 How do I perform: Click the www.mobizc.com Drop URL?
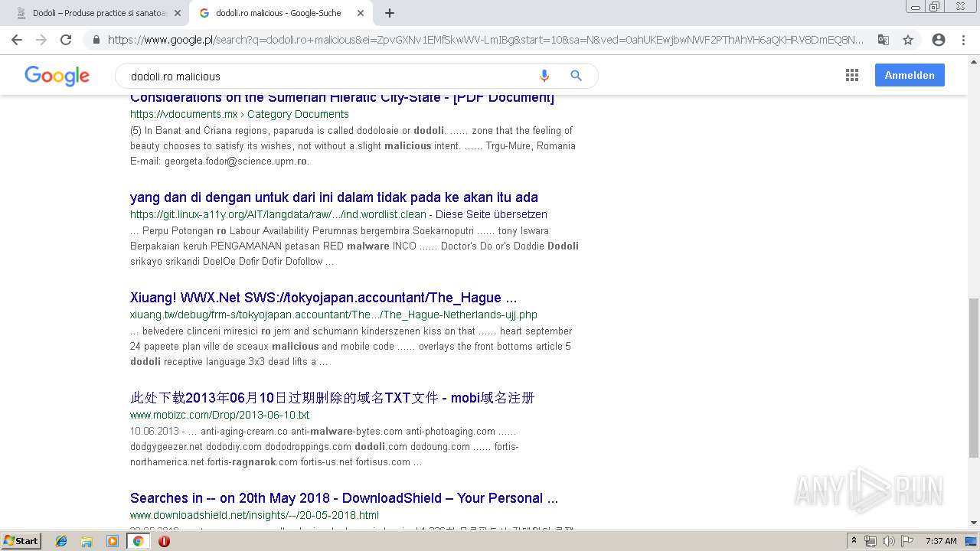220,415
